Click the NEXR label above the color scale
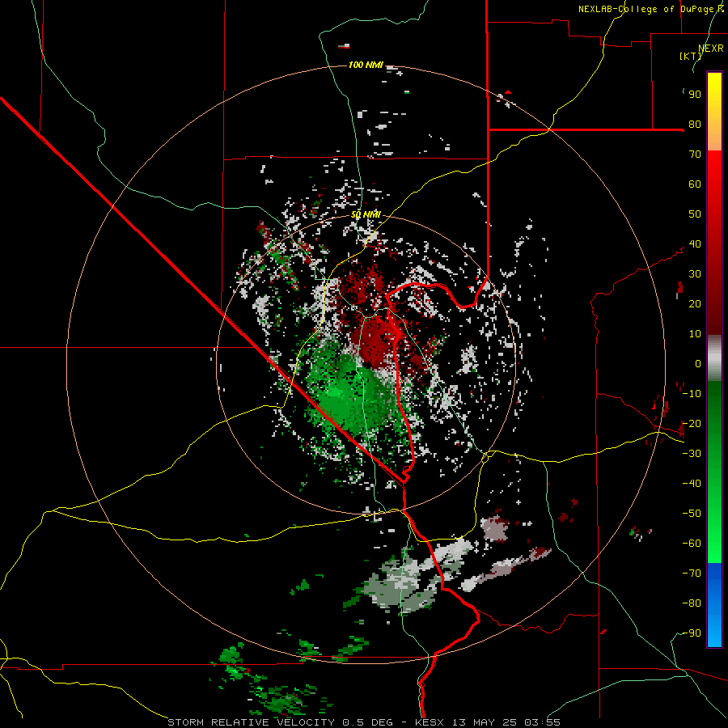728x728 pixels. 711,48
